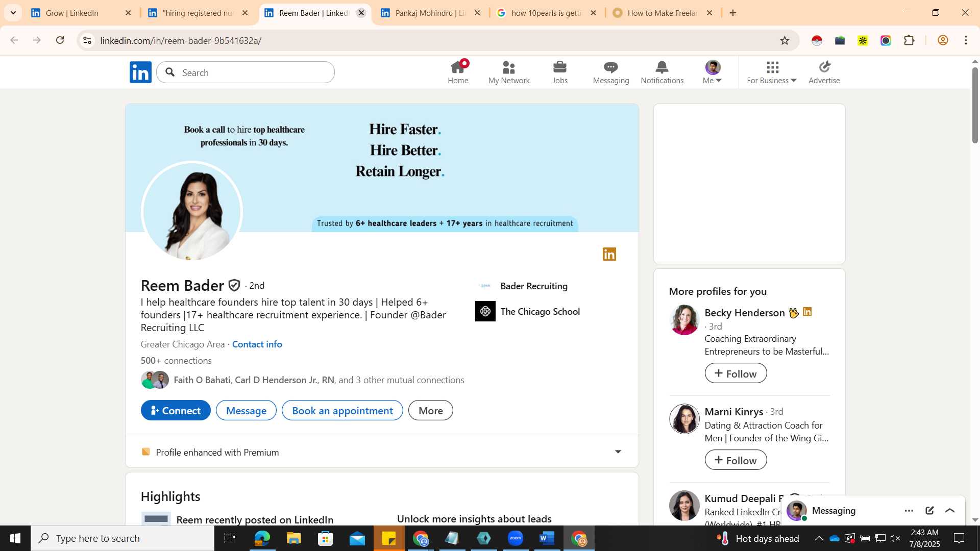Open File Explorer from taskbar

point(293,538)
